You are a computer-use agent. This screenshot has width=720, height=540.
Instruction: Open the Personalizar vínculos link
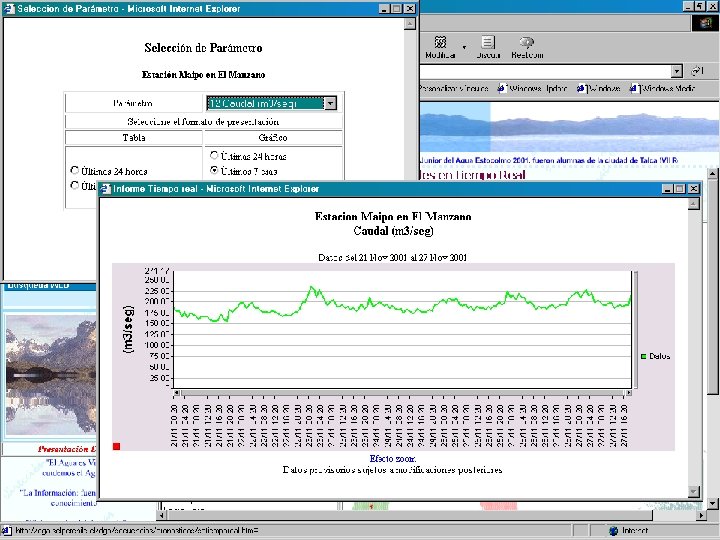453,88
